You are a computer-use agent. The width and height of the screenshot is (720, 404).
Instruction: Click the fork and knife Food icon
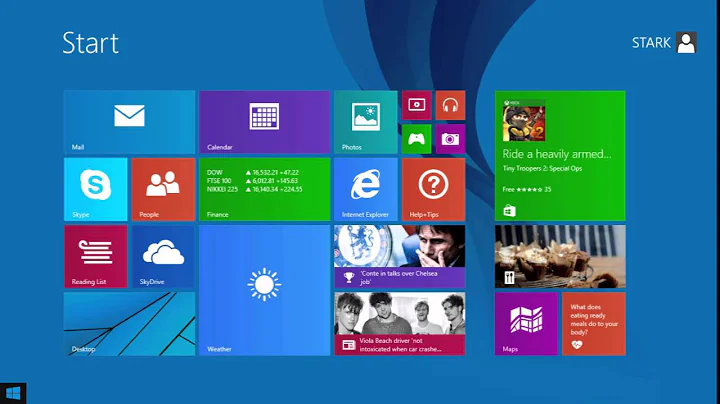point(509,278)
